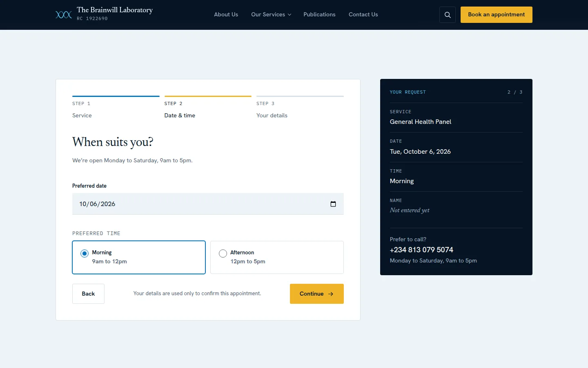Continue to the next step
588x368 pixels.
point(317,294)
